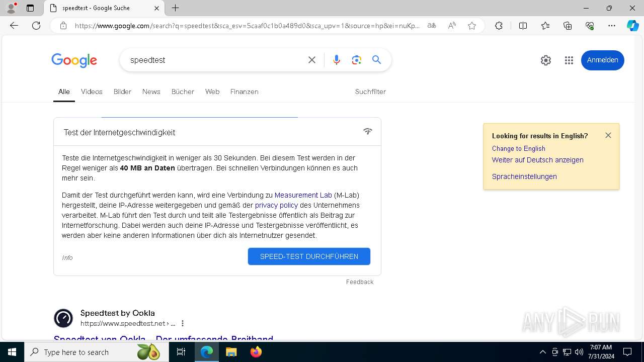
Task: Toggle Split screen view
Action: (x=523, y=26)
